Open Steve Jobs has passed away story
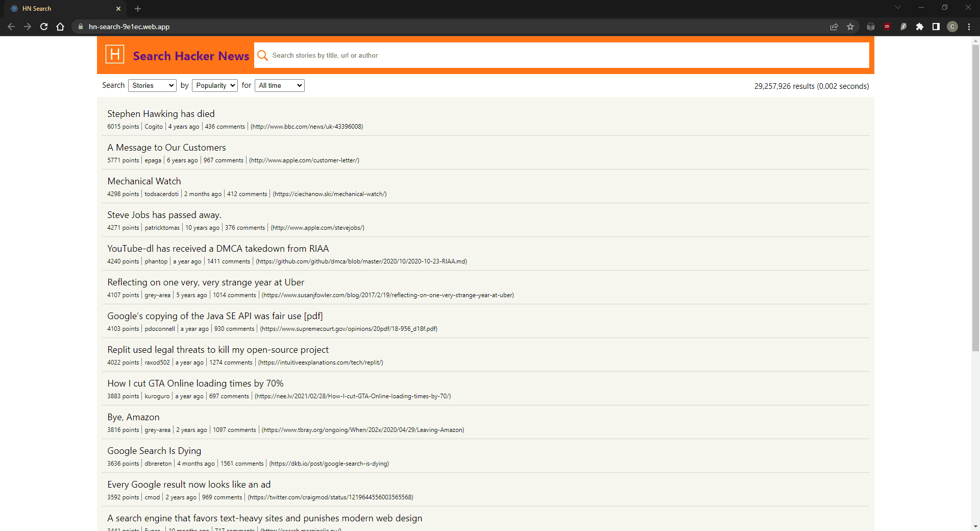Image resolution: width=980 pixels, height=531 pixels. [164, 215]
